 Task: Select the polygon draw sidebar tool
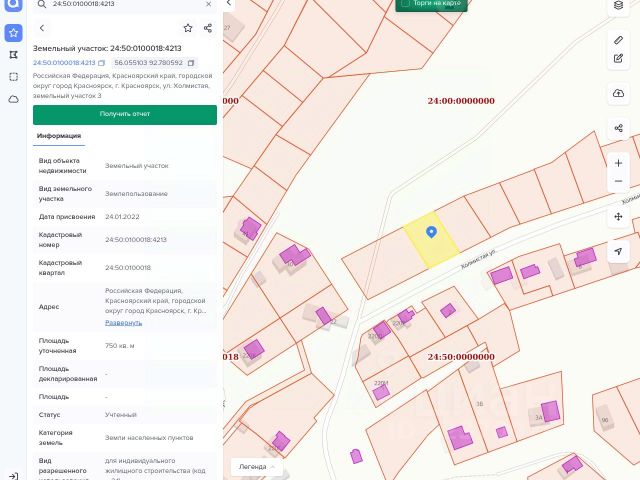coord(13,55)
